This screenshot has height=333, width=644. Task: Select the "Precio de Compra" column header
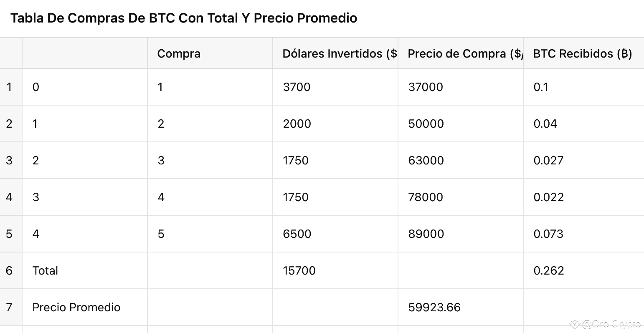click(464, 53)
